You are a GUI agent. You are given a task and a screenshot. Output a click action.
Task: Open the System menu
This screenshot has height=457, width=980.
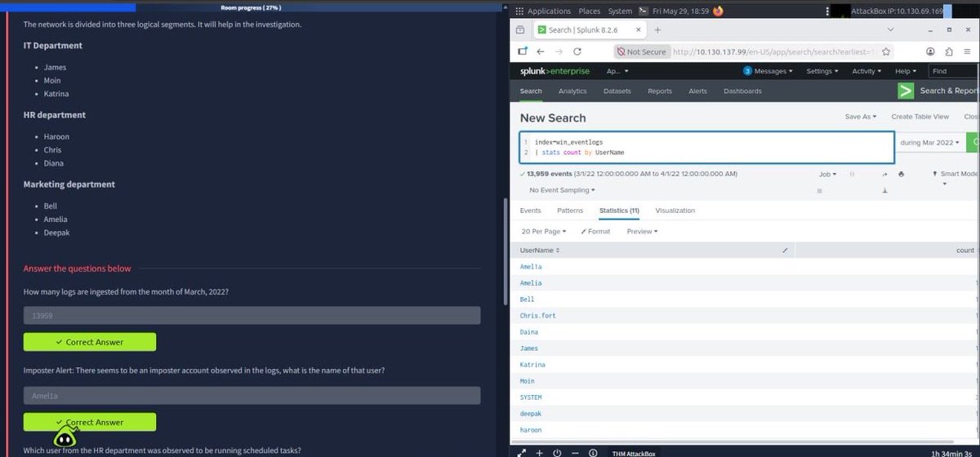(620, 11)
